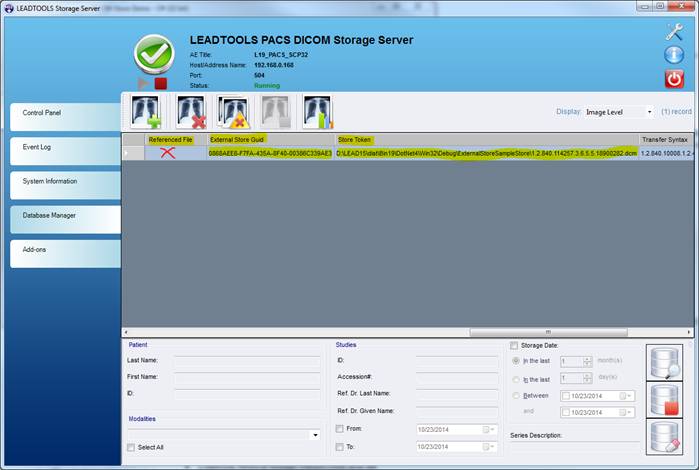Click the red power shutdown icon

[x=673, y=79]
